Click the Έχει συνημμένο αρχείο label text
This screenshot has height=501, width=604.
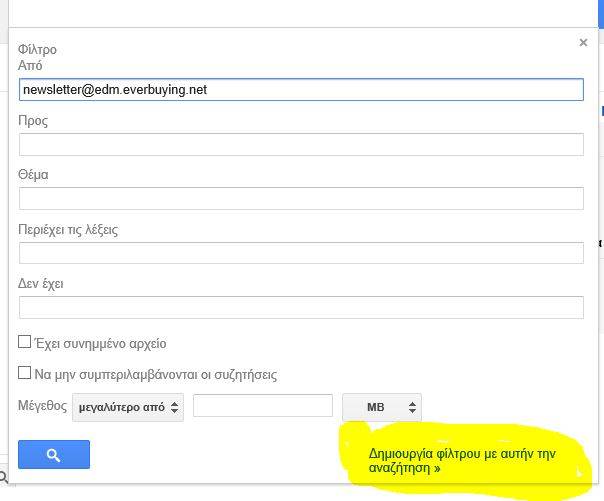coord(100,343)
